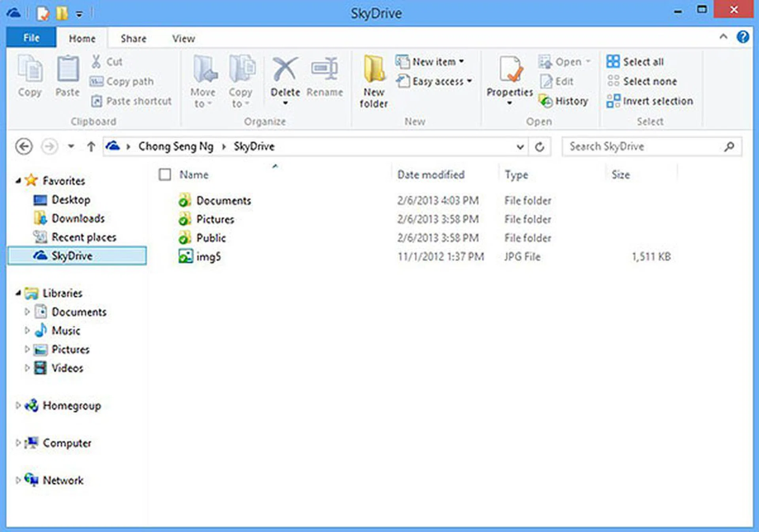Viewport: 759px width, 532px height.
Task: Select SkyDrive in Favorites
Action: [72, 256]
